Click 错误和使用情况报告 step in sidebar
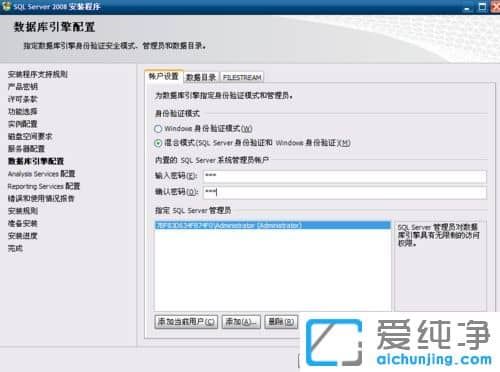 (41, 199)
